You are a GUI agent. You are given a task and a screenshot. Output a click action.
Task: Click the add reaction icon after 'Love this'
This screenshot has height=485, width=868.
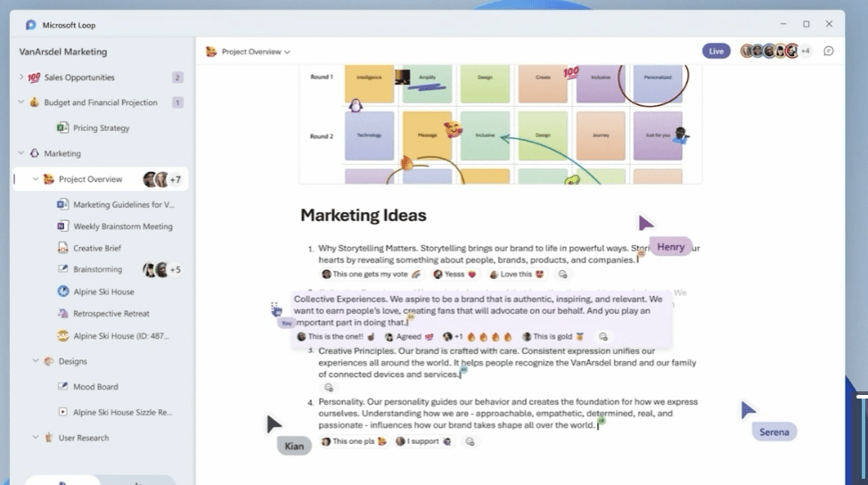click(562, 275)
